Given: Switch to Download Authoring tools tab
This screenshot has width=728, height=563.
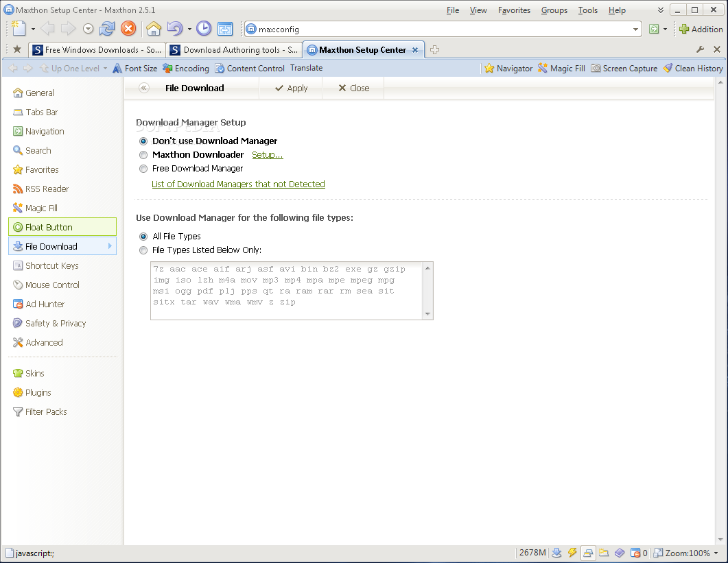Looking at the screenshot, I should coord(234,49).
